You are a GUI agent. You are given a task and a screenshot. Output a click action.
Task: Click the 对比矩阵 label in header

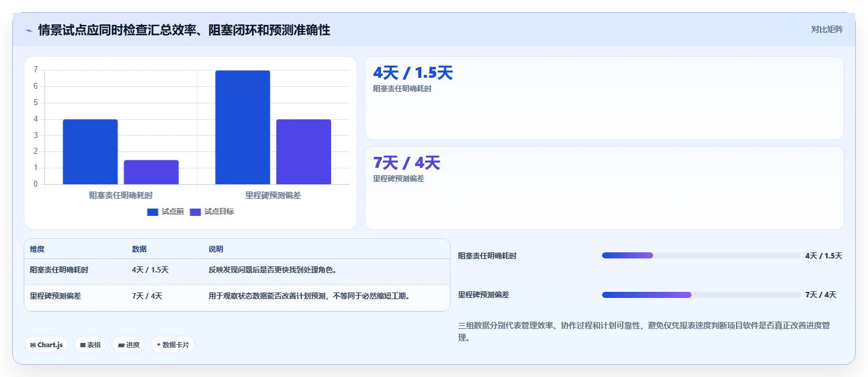[x=827, y=29]
